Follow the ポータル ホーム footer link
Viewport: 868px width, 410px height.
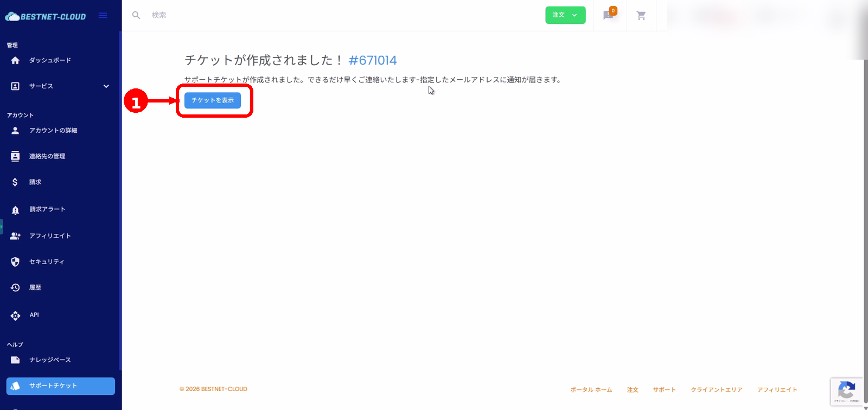point(591,389)
